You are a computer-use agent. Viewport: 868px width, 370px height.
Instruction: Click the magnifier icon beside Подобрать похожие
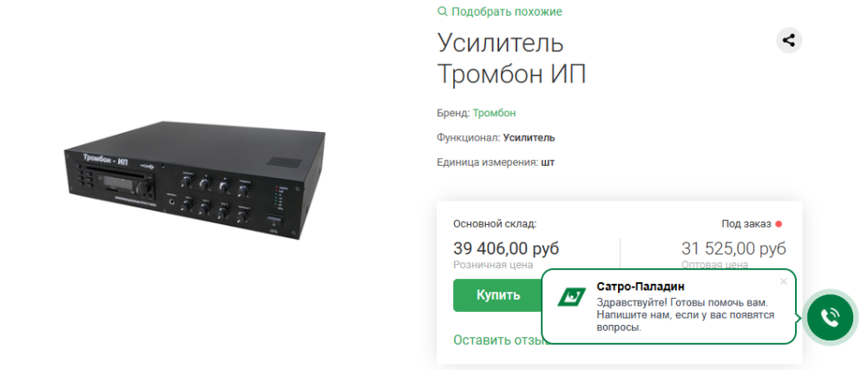(442, 11)
